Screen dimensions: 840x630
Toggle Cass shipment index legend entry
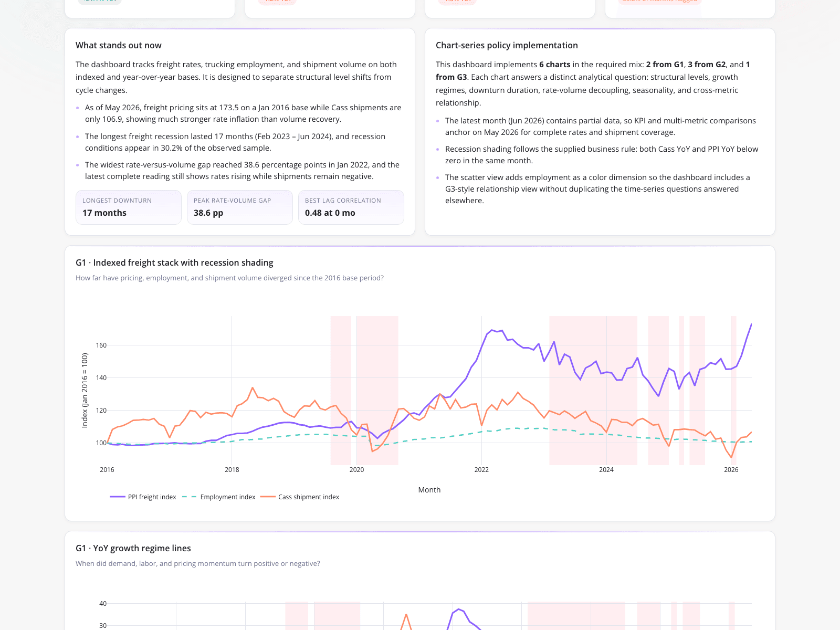tap(300, 497)
